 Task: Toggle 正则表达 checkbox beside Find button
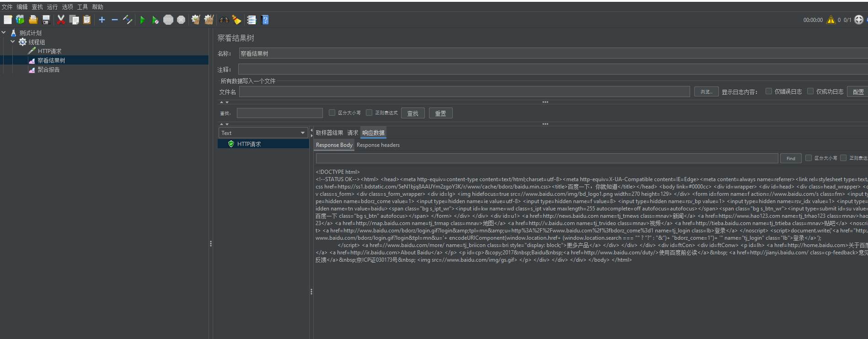click(x=843, y=158)
